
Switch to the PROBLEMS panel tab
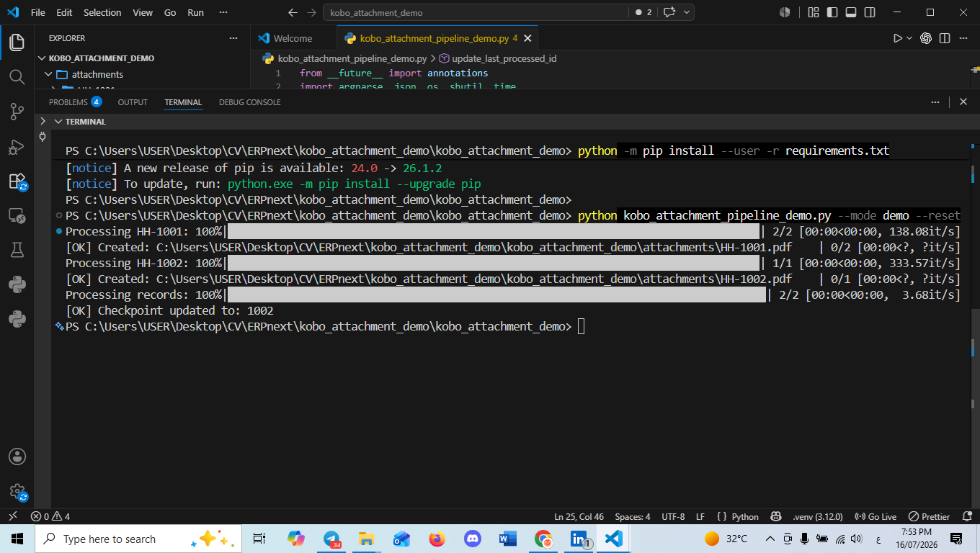point(75,102)
